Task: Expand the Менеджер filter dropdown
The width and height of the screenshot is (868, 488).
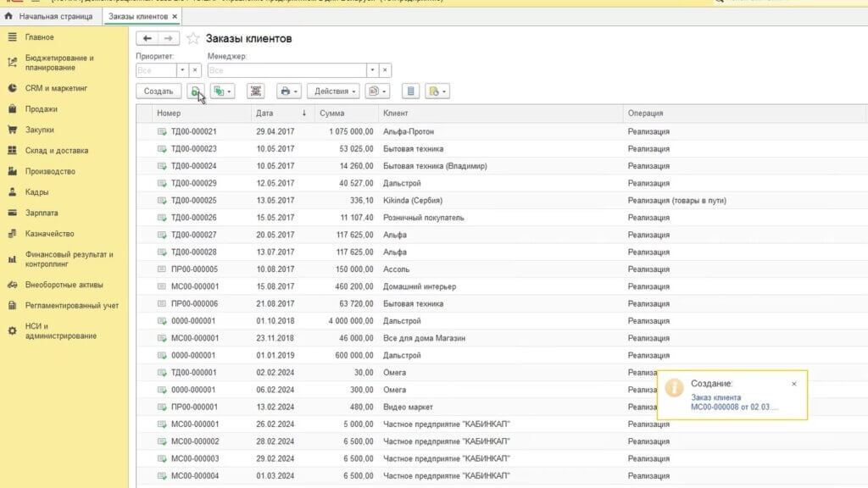Action: click(x=371, y=70)
